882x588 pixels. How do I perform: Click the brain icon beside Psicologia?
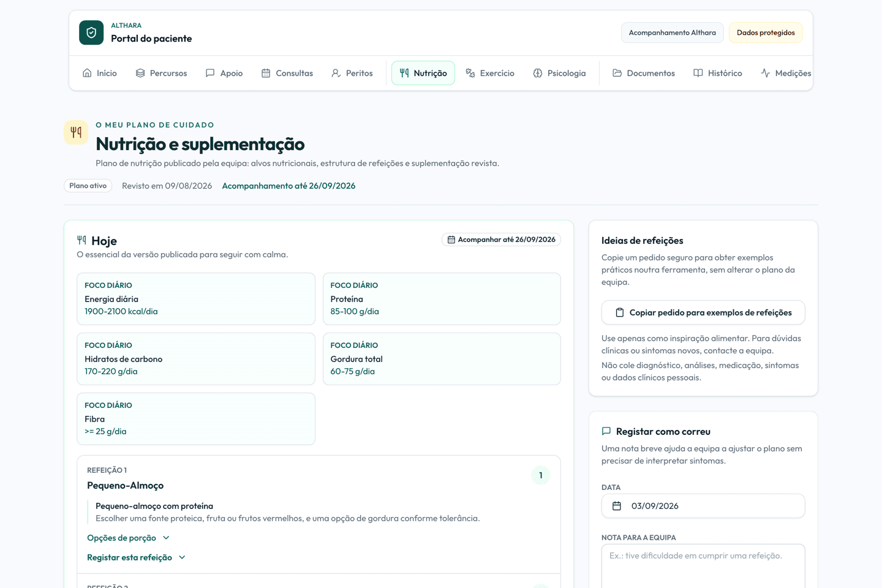(538, 73)
